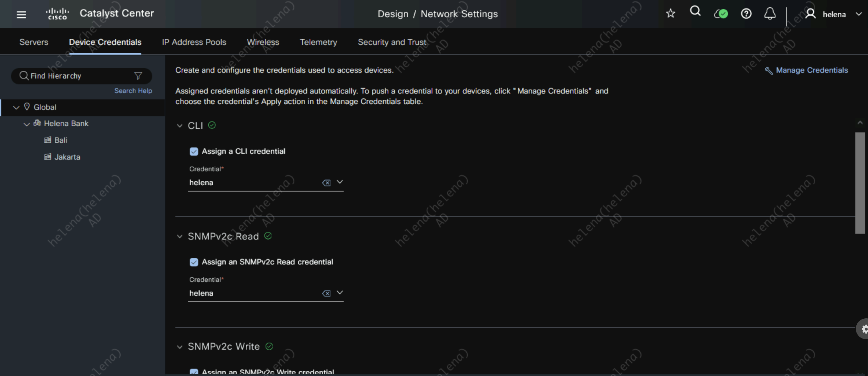
Task: Open the global search magnifier icon
Action: (x=695, y=12)
